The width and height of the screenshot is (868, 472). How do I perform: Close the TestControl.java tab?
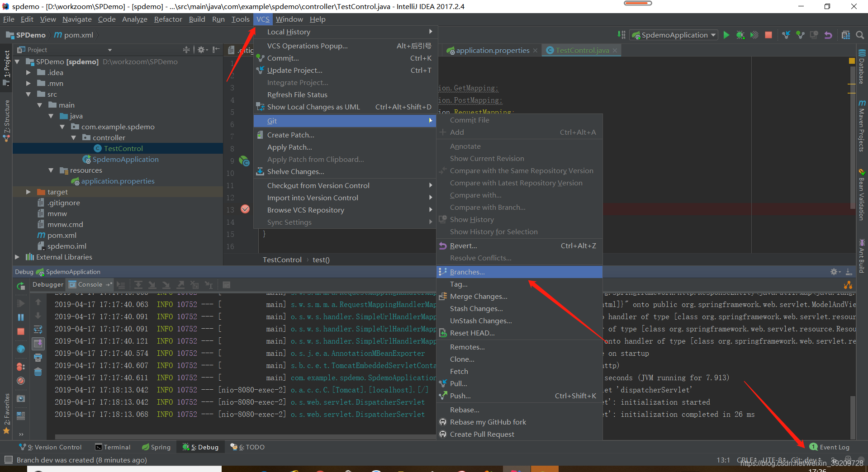[x=615, y=50]
